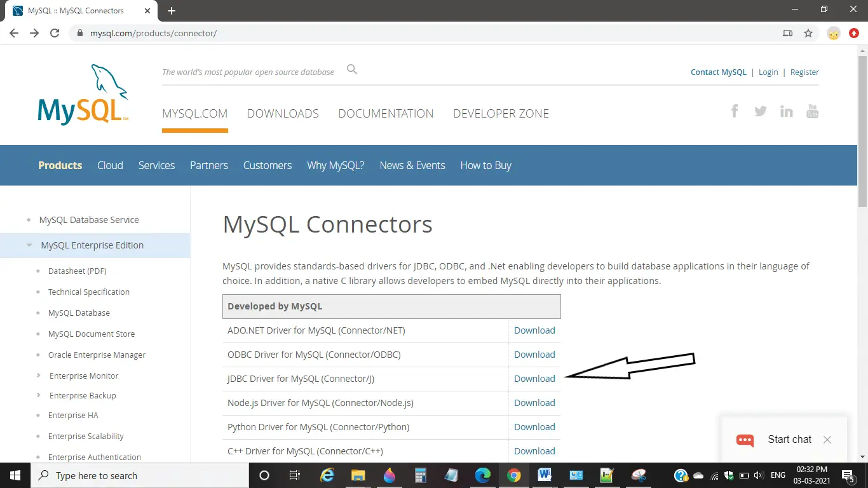Open Enterprise Scalability sidebar link
The width and height of the screenshot is (868, 488).
click(86, 436)
